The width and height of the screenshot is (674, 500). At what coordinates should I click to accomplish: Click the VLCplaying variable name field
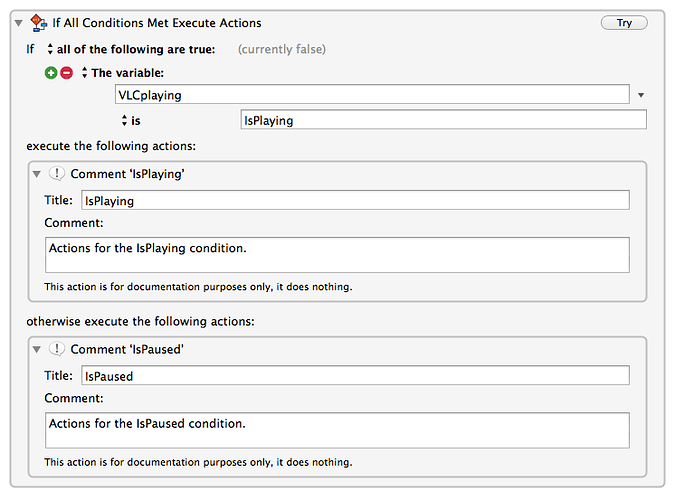(x=372, y=94)
